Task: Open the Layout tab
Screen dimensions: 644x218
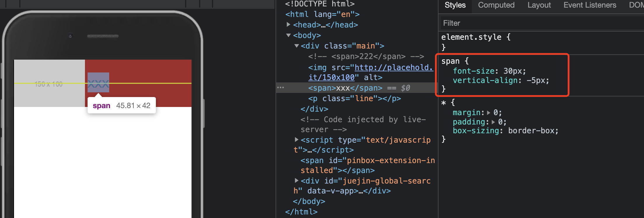Action: point(539,5)
